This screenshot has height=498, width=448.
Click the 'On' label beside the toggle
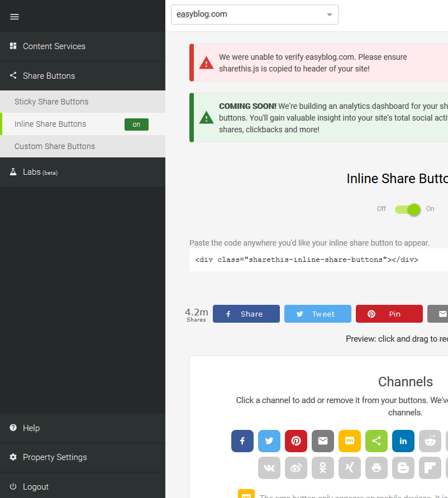[430, 209]
